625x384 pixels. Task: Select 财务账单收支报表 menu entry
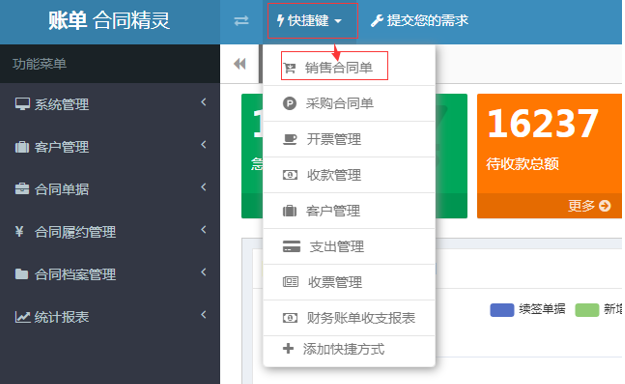coord(349,318)
